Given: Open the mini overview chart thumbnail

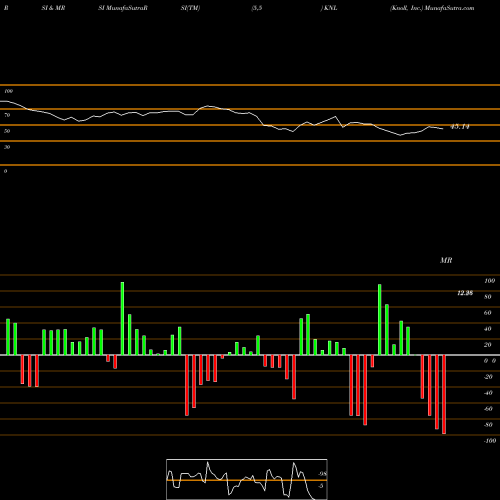Looking at the screenshot, I should (x=247, y=479).
